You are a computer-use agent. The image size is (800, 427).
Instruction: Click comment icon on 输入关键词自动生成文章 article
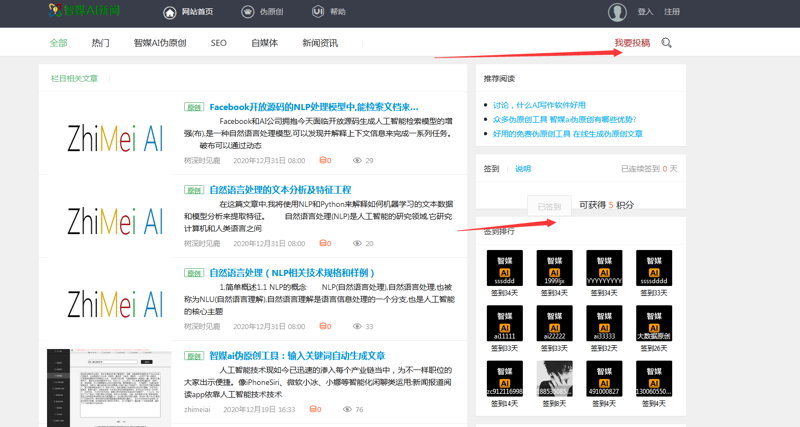click(x=312, y=409)
